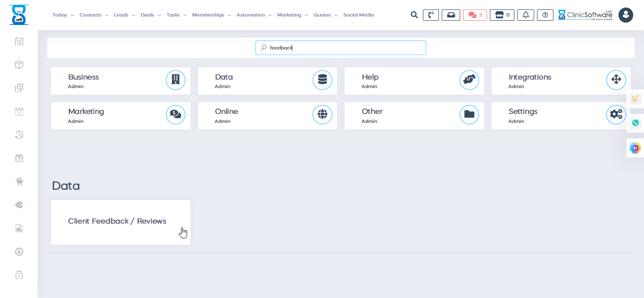Click the AI assistant floating icon
644x298 pixels.
tap(635, 148)
